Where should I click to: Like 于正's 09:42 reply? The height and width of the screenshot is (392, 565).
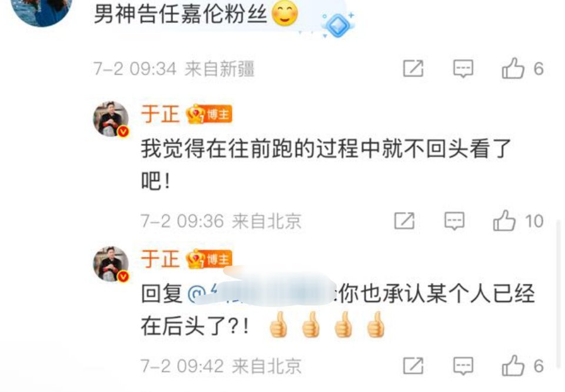[513, 366]
